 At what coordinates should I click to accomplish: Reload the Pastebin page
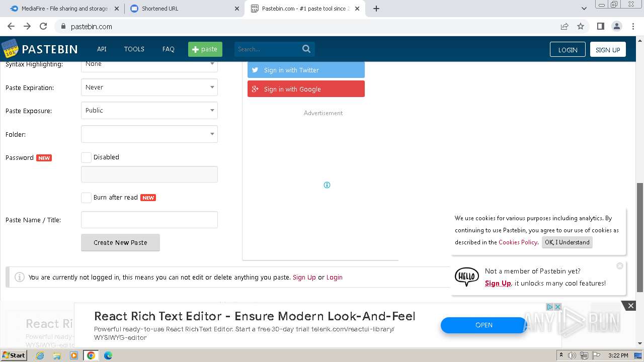coord(43,26)
